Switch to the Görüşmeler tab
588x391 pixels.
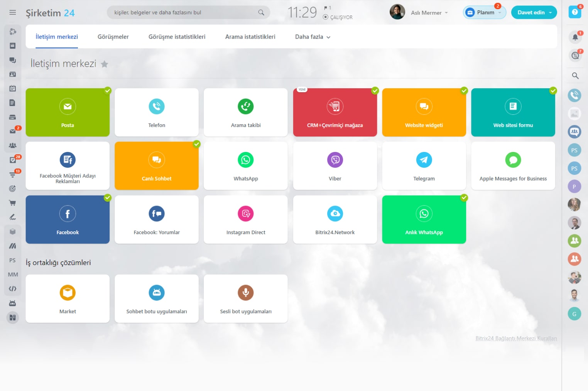[x=113, y=37]
